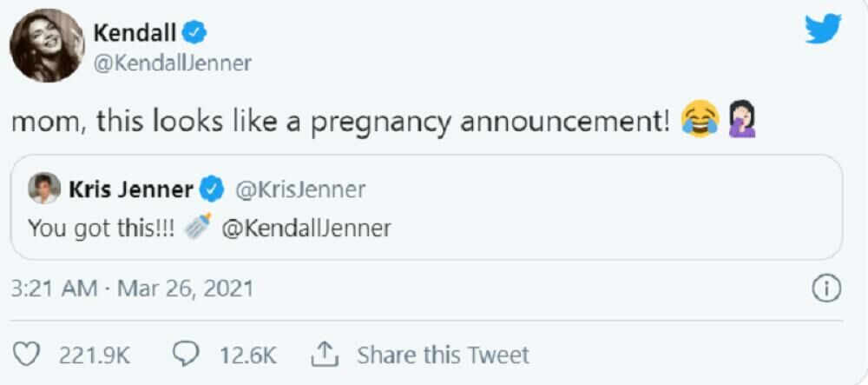
Task: Open Kris Jenner's small avatar
Action: [x=43, y=189]
